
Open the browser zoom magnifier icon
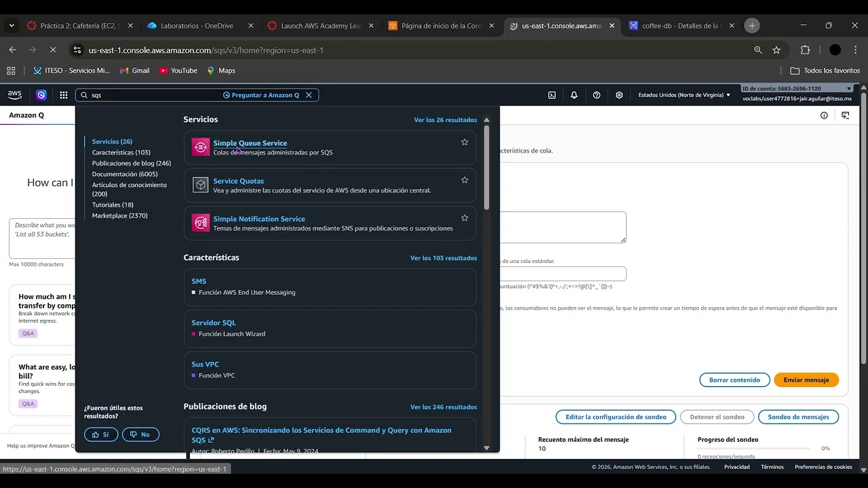(758, 49)
